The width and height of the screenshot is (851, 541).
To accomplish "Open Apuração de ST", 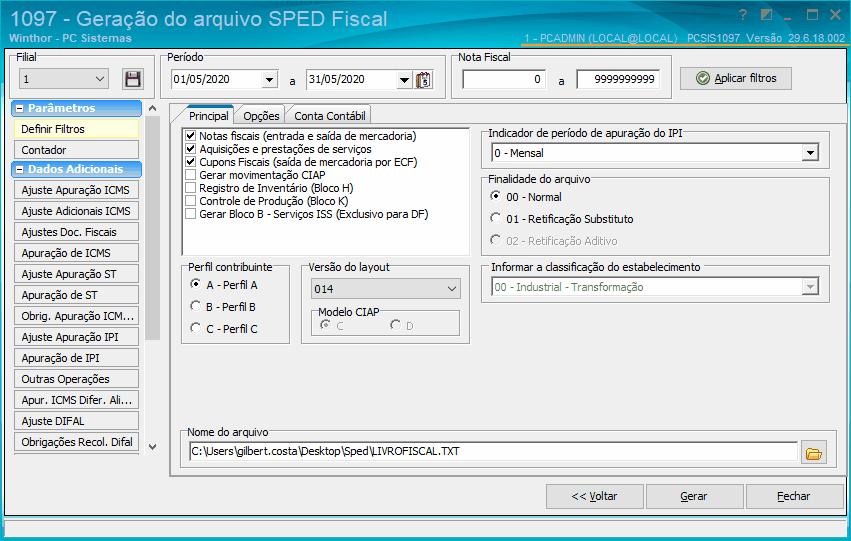I will [76, 295].
